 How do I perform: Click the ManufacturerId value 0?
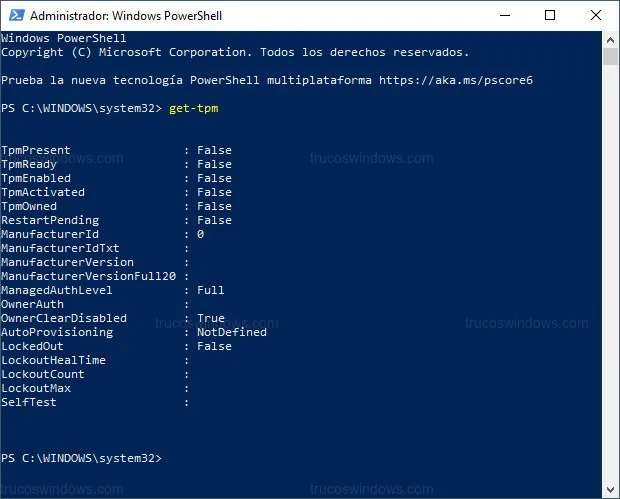(200, 234)
